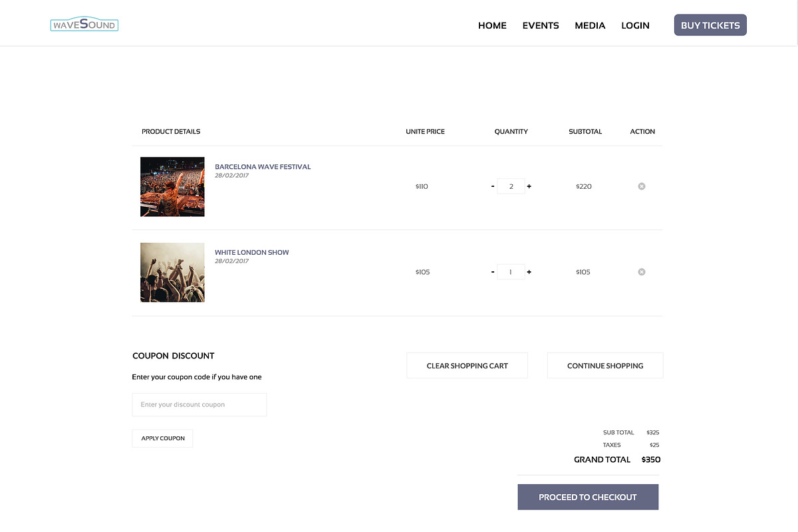Open the Login menu item
Viewport: 798px width, 532px height.
coord(635,25)
